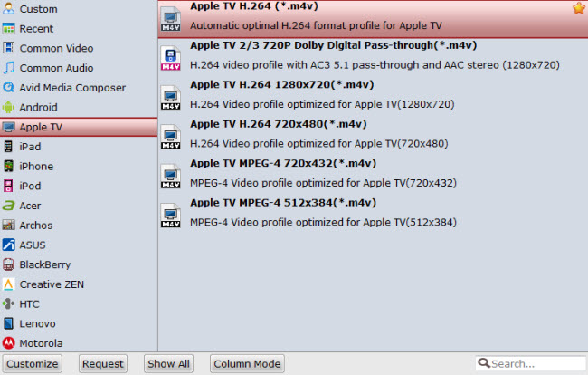The image size is (588, 375).
Task: Click the Acer logo icon
Action: [8, 206]
